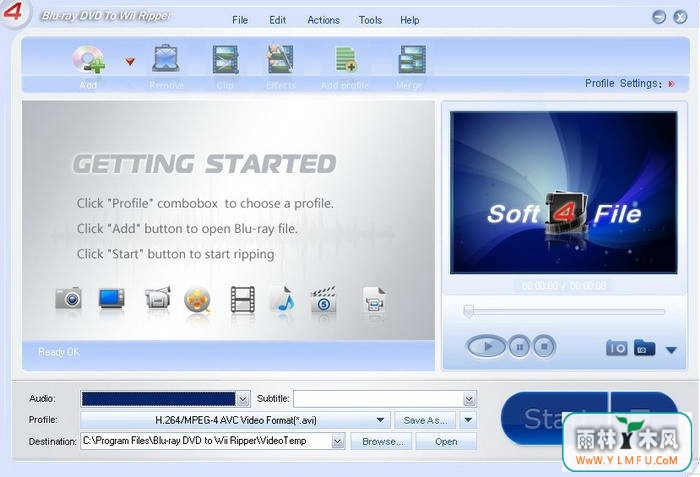This screenshot has height=477, width=700.
Task: Click the gold film reel icon
Action: (197, 299)
